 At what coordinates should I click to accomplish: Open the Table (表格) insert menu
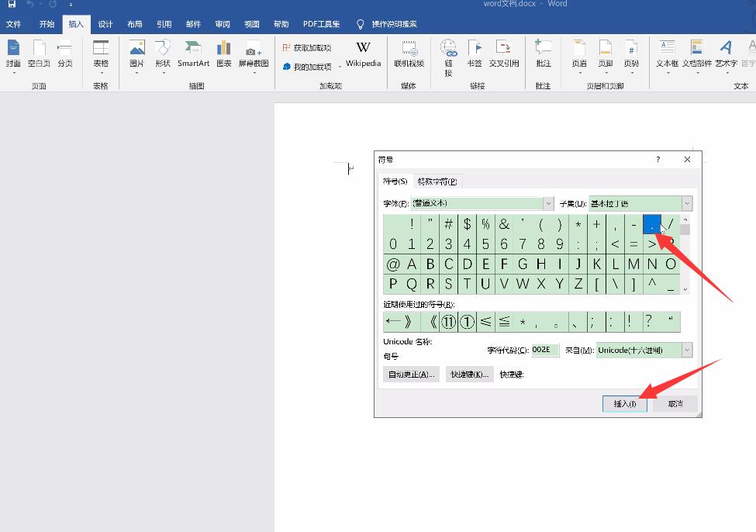coord(101,57)
